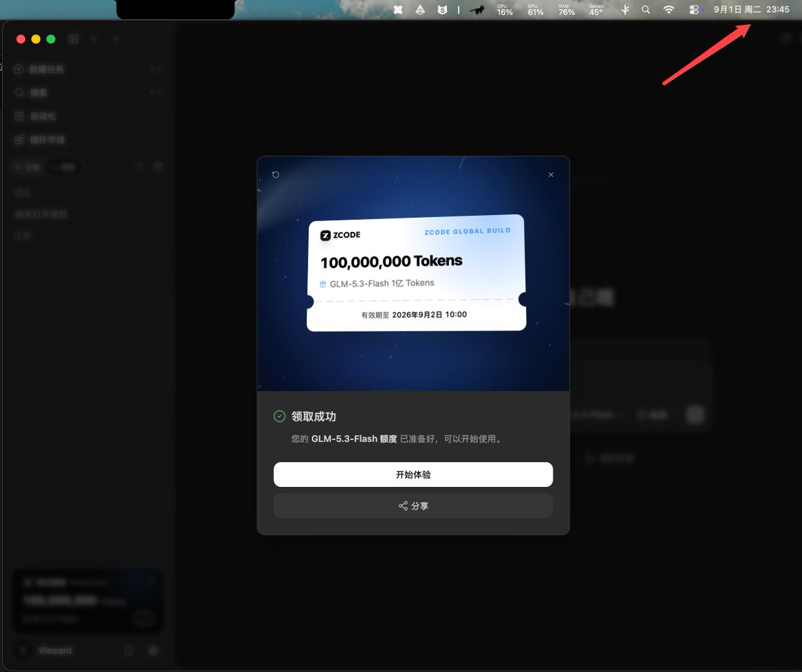Click the gift icon beside GLM-5.3-Flash
The width and height of the screenshot is (802, 672).
[x=323, y=284]
